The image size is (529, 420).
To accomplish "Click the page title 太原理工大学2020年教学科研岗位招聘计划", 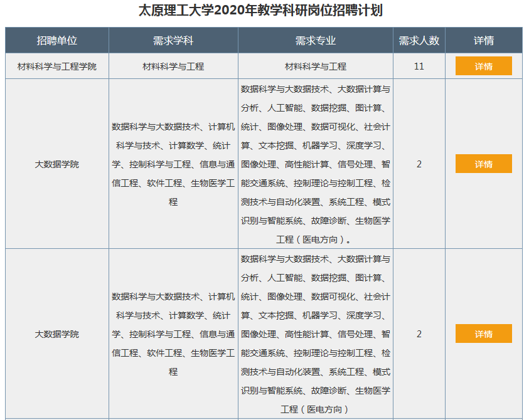I will 260,10.
